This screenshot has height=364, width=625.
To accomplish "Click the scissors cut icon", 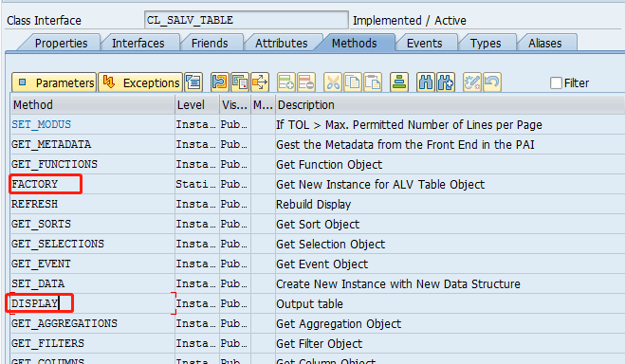I will tap(333, 82).
